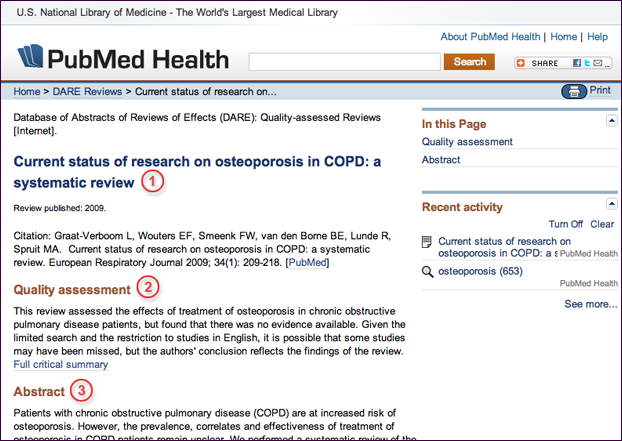Click the email share envelope icon

point(598,63)
